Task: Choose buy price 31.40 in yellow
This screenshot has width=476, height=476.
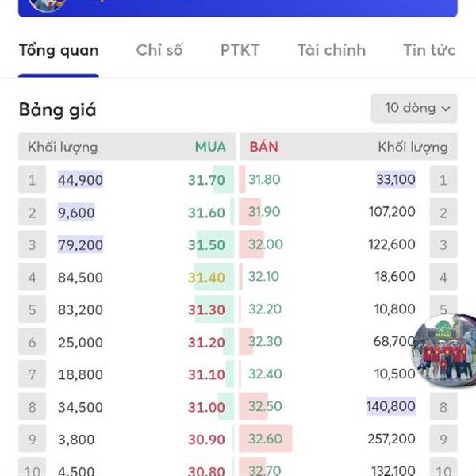Action: tap(206, 278)
